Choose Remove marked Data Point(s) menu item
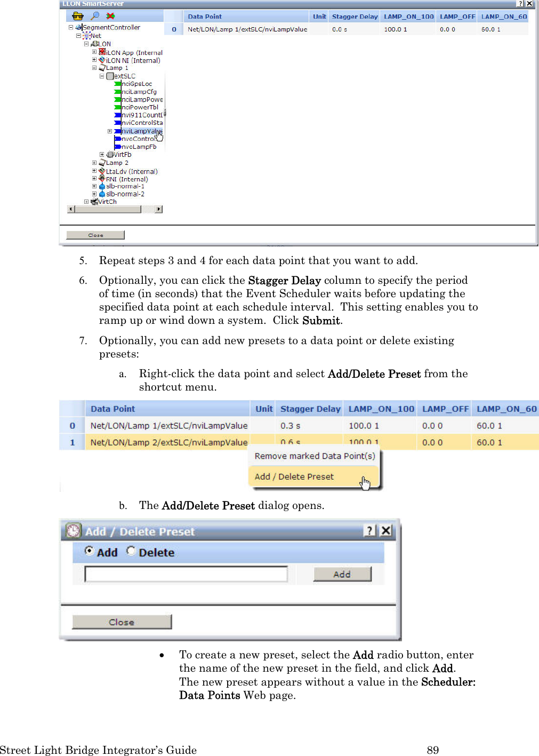Image resolution: width=539 pixels, height=756 pixels. 315,456
